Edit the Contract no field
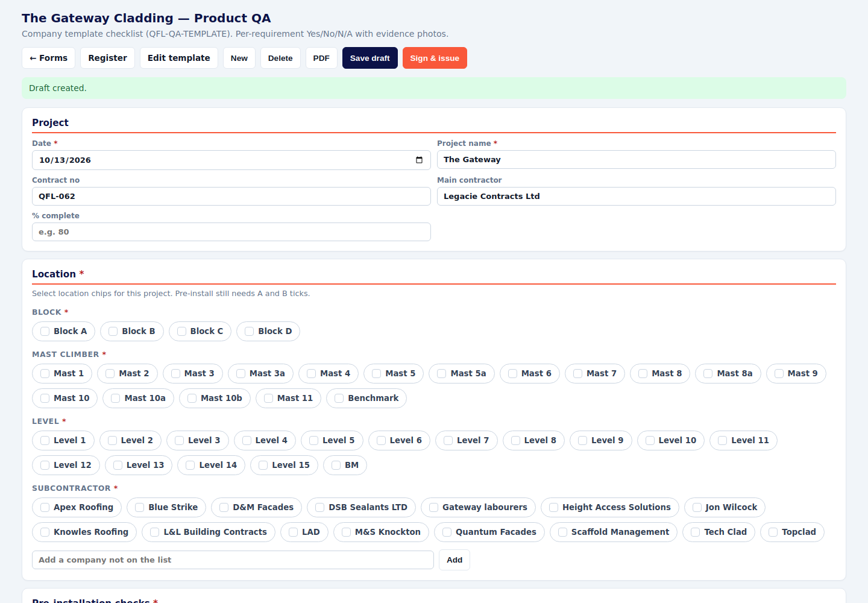 click(231, 197)
